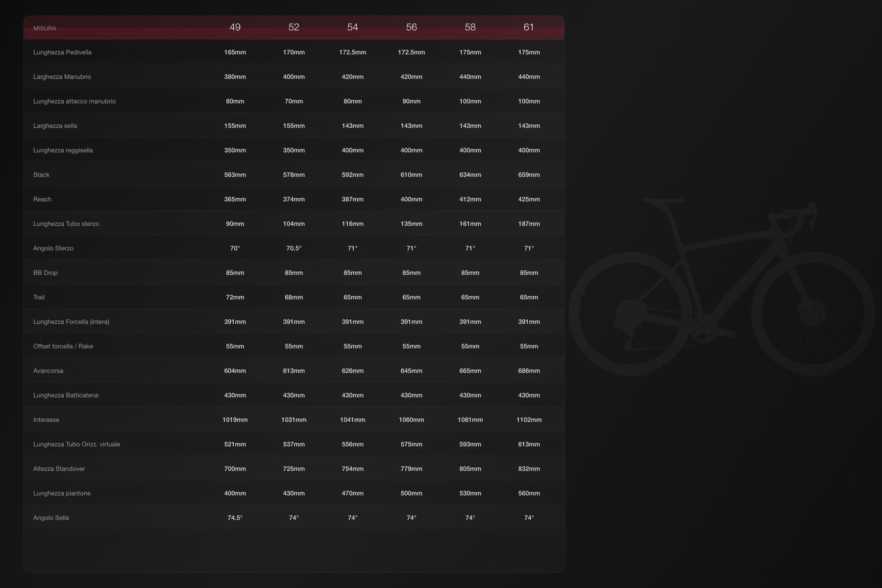Select the size 56 column header
Viewport: 882px width, 588px height.
[412, 27]
